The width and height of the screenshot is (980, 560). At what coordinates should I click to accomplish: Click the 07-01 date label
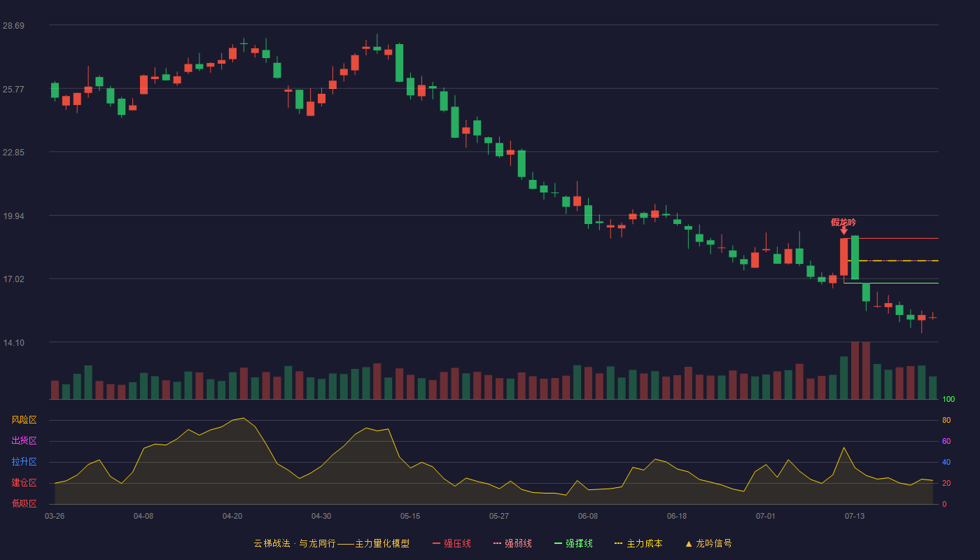(766, 516)
